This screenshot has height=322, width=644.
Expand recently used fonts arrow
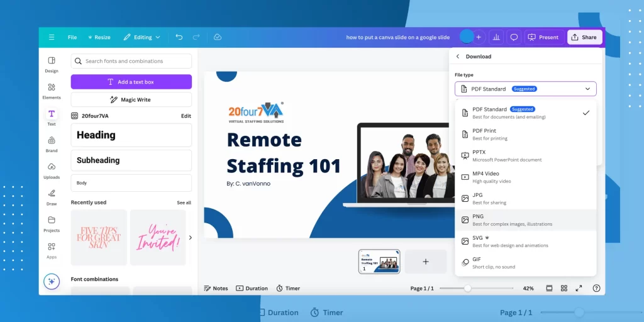[191, 237]
